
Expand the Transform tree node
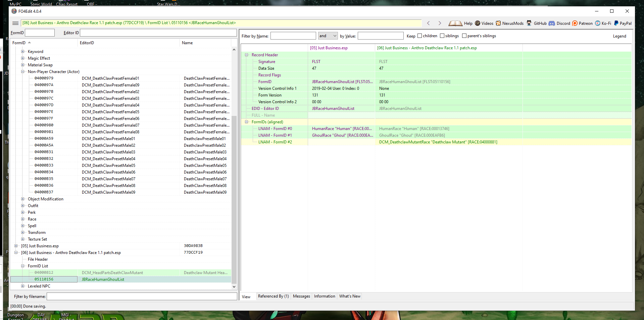tap(23, 233)
